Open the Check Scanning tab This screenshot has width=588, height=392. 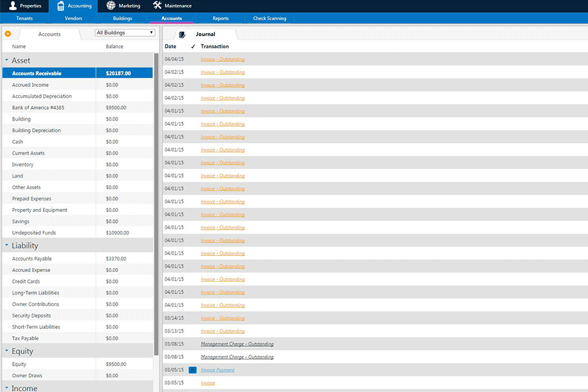point(269,18)
